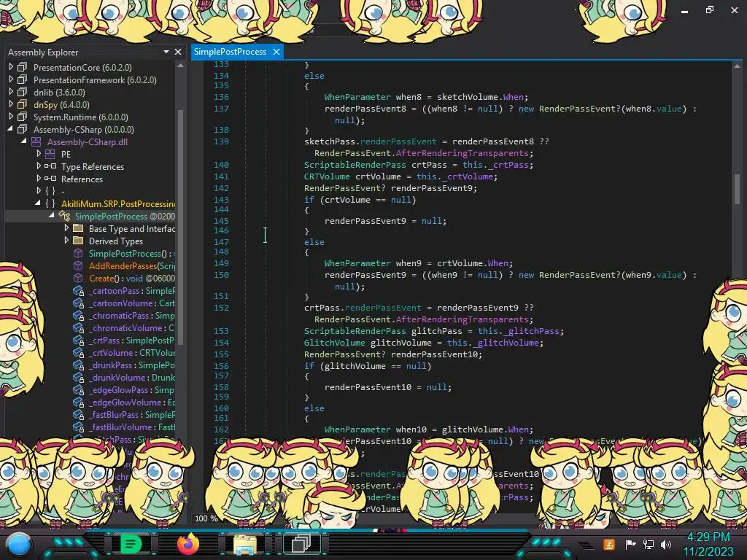Collapse the AkilliMum.SRP.PostProcessing namespace

(38, 203)
